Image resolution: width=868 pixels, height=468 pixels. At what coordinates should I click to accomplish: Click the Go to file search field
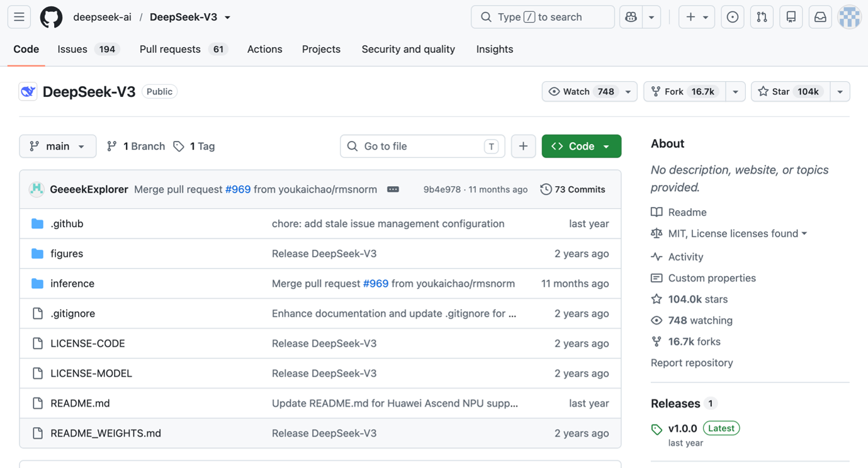tap(422, 146)
